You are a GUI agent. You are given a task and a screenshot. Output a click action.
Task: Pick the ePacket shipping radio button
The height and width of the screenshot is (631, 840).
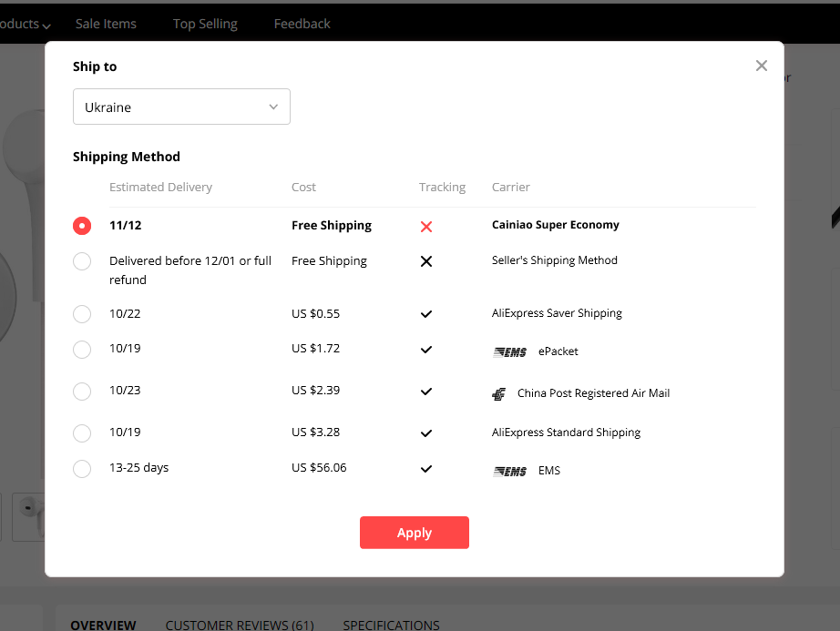(x=82, y=350)
